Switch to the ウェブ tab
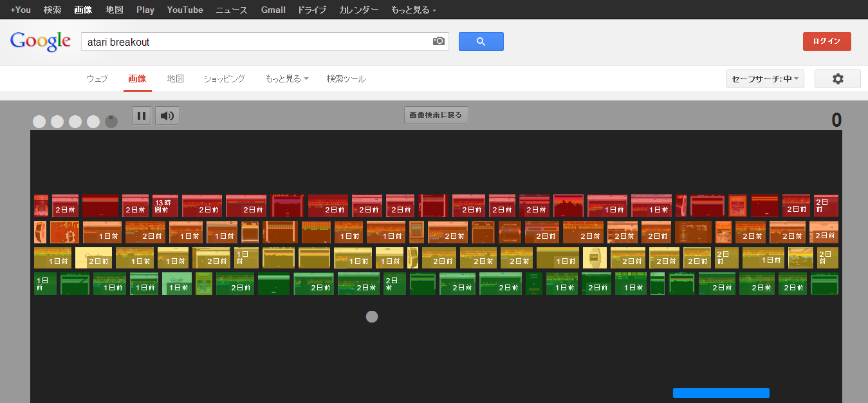The height and width of the screenshot is (403, 868). 97,79
